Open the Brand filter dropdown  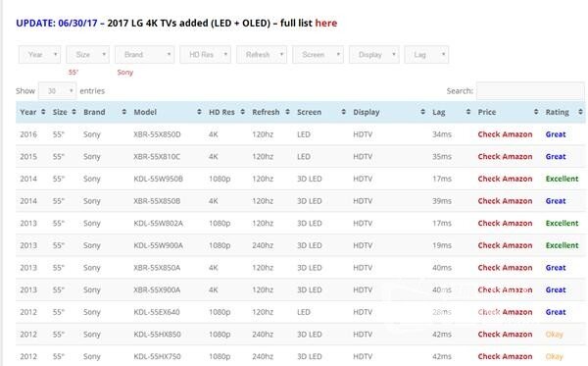pos(144,55)
